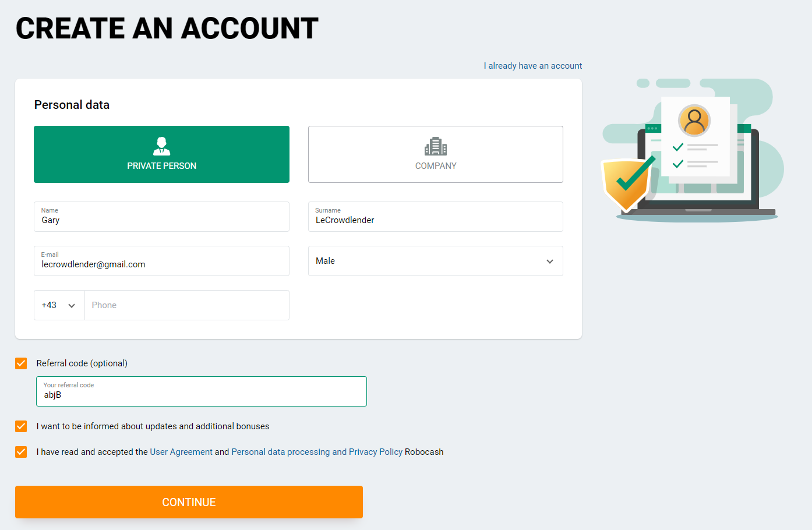The image size is (812, 530).
Task: Open the 'I already have an account' link
Action: click(532, 66)
